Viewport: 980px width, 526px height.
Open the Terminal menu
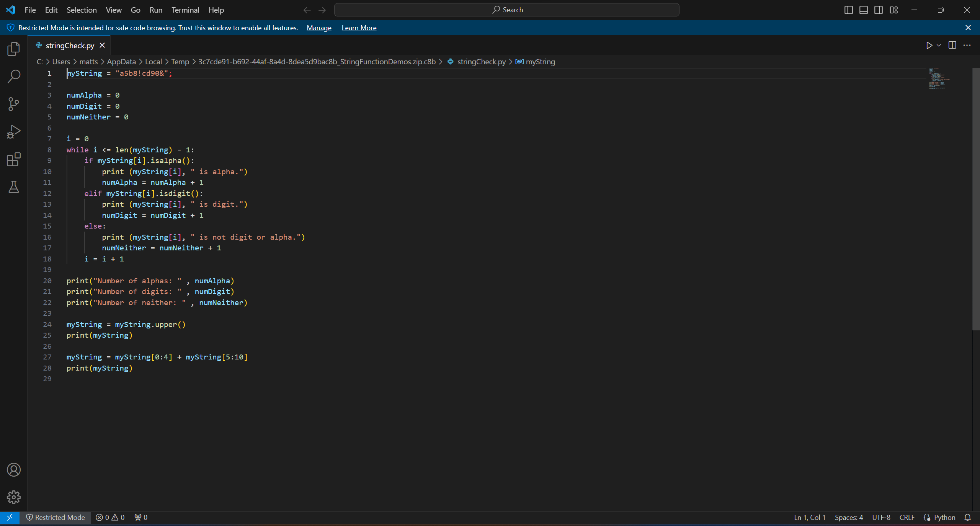185,10
